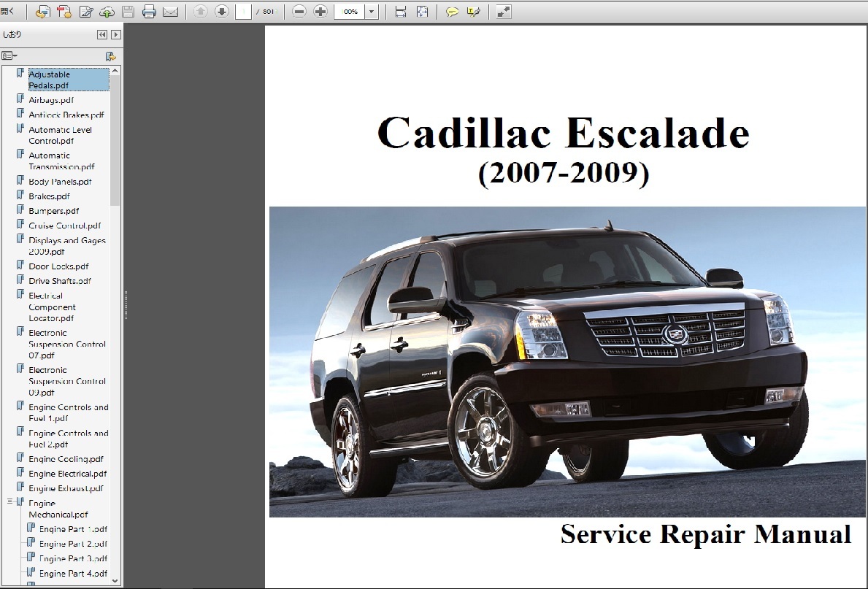Click the 'Cadillac Escalade' title text
Image resolution: width=868 pixels, height=589 pixels.
coord(564,133)
